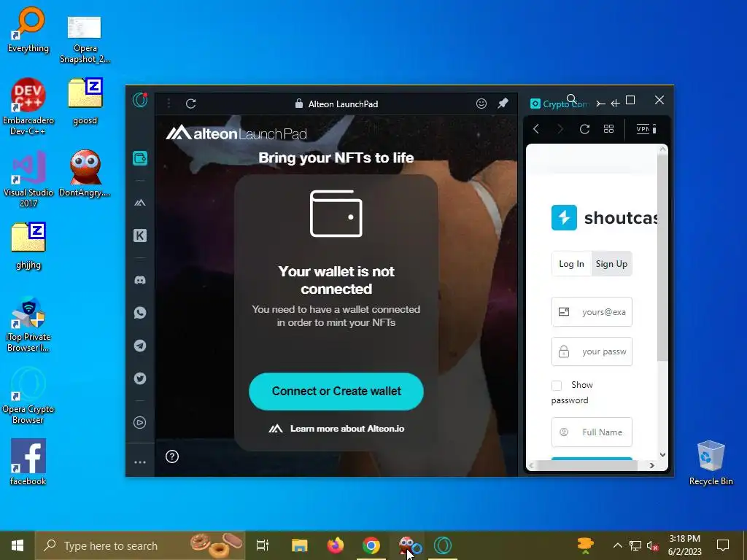Image resolution: width=747 pixels, height=560 pixels.
Task: Open WhatsApp from the sidebar
Action: [x=140, y=313]
